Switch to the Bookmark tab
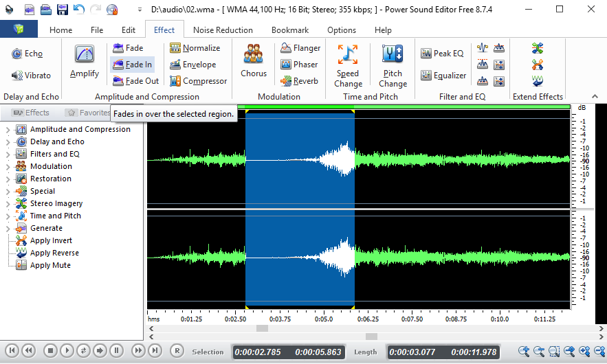Viewport: 607px width, 364px height. pyautogui.click(x=290, y=30)
